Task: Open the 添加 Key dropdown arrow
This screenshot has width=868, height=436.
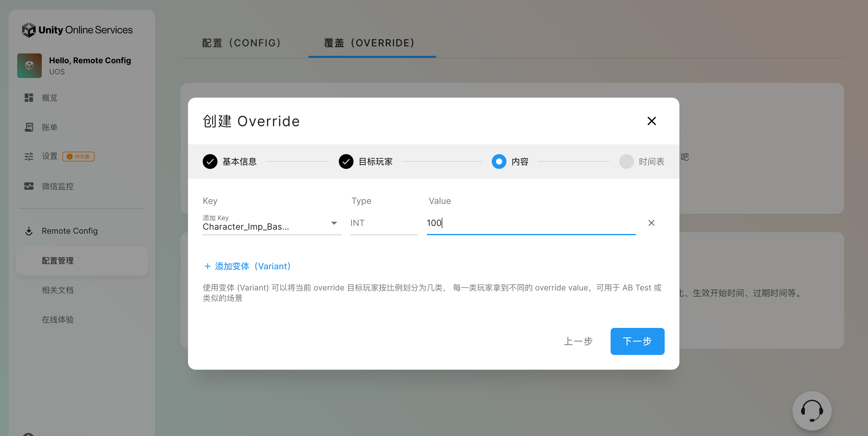Action: [x=334, y=223]
